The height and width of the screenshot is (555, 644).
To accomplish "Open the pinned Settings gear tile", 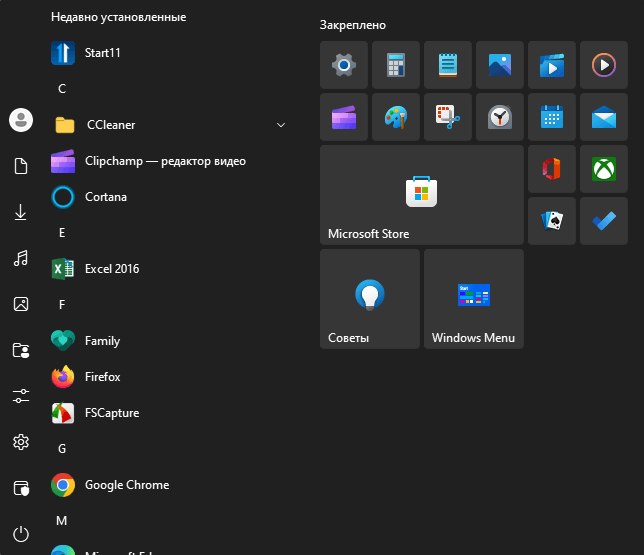I will point(344,65).
